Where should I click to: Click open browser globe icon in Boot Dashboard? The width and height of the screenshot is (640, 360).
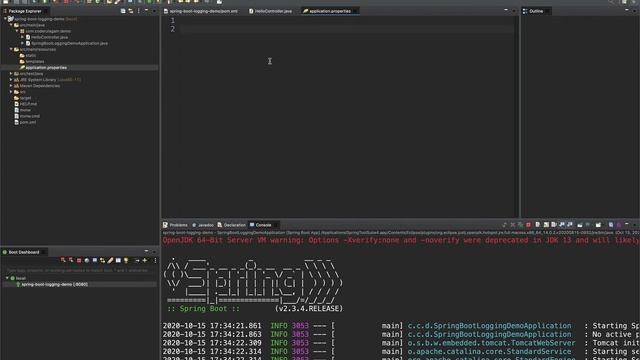(x=87, y=260)
